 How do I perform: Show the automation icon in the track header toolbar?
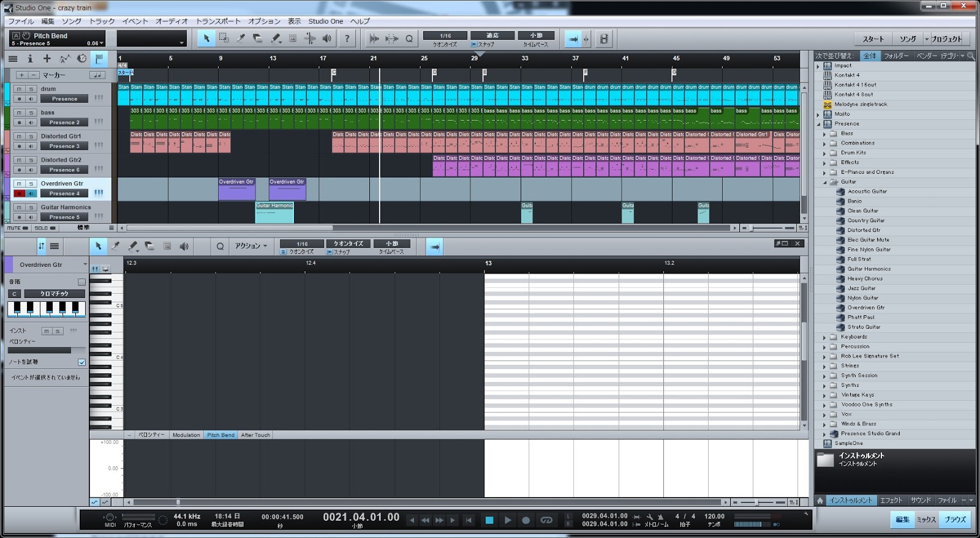click(64, 59)
